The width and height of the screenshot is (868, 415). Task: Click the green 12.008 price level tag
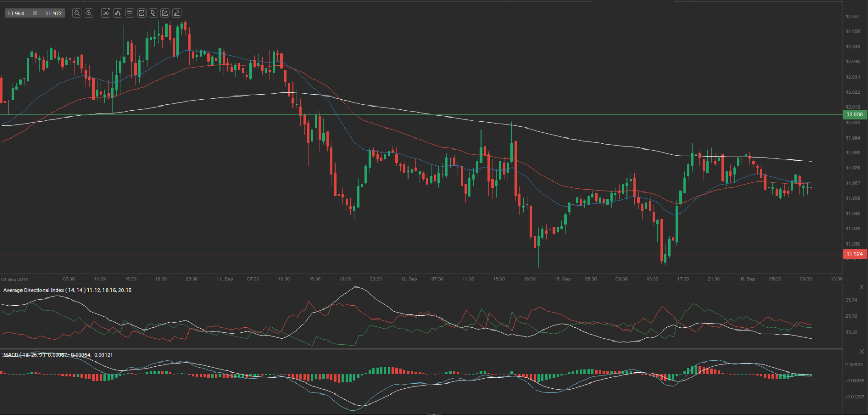(x=854, y=114)
